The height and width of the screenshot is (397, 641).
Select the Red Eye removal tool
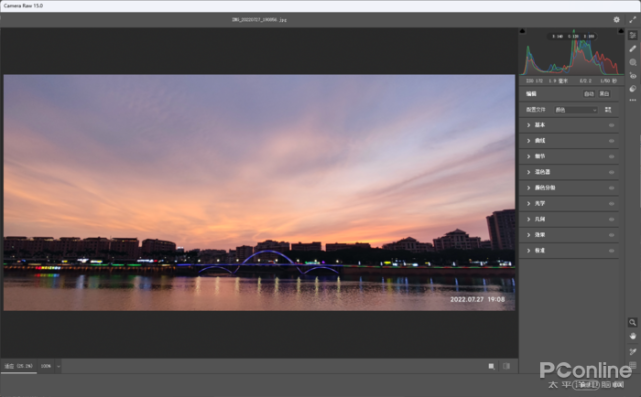(633, 76)
